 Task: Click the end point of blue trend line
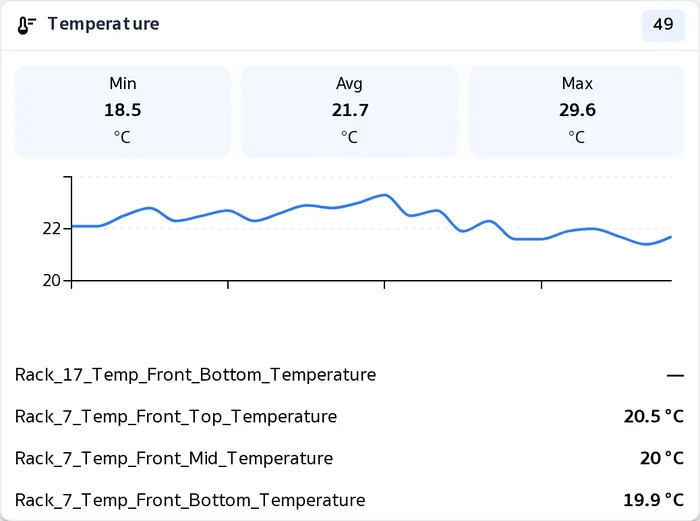(670, 238)
